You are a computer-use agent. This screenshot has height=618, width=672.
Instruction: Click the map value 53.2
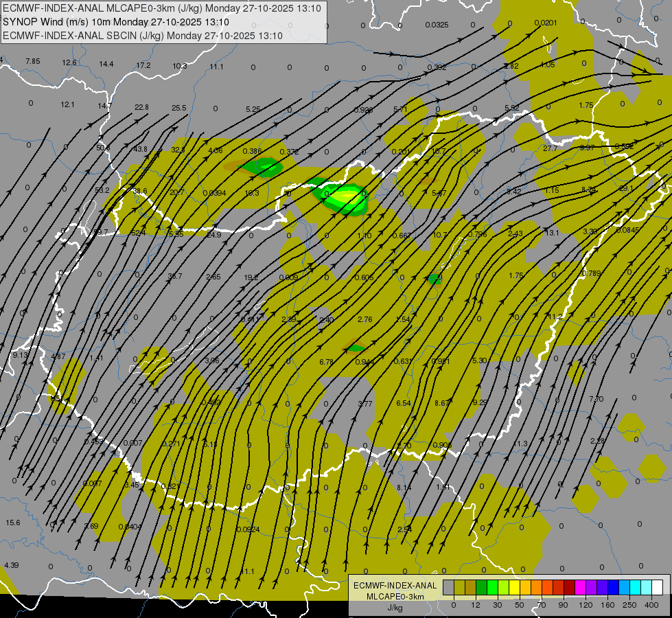102,190
